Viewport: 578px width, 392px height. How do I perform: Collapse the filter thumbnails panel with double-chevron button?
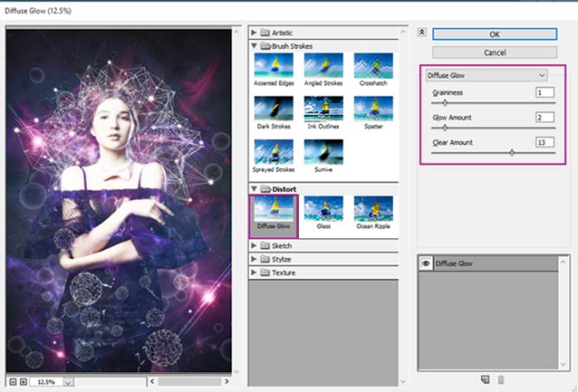(422, 32)
